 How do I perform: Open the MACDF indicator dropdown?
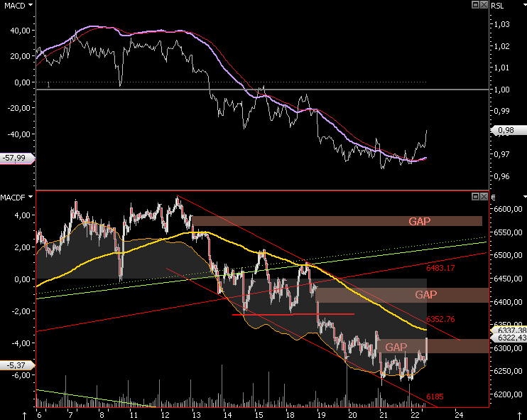click(x=31, y=197)
